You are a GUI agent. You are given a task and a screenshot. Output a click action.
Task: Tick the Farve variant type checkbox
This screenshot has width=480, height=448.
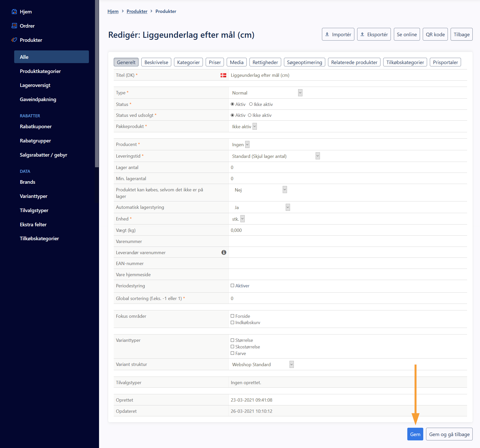click(x=232, y=353)
